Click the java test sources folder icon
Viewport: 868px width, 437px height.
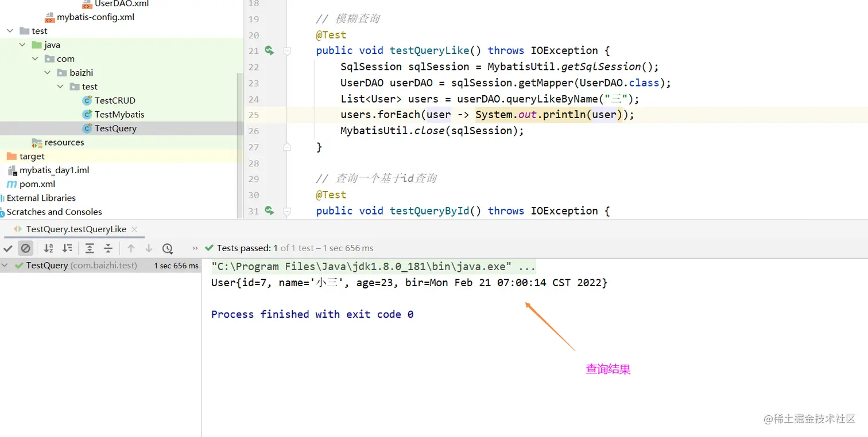tap(37, 45)
